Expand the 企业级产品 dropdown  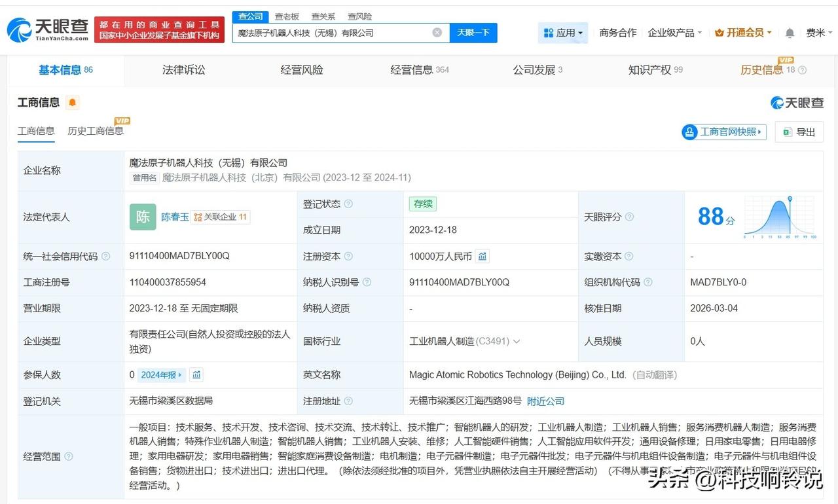click(x=675, y=33)
